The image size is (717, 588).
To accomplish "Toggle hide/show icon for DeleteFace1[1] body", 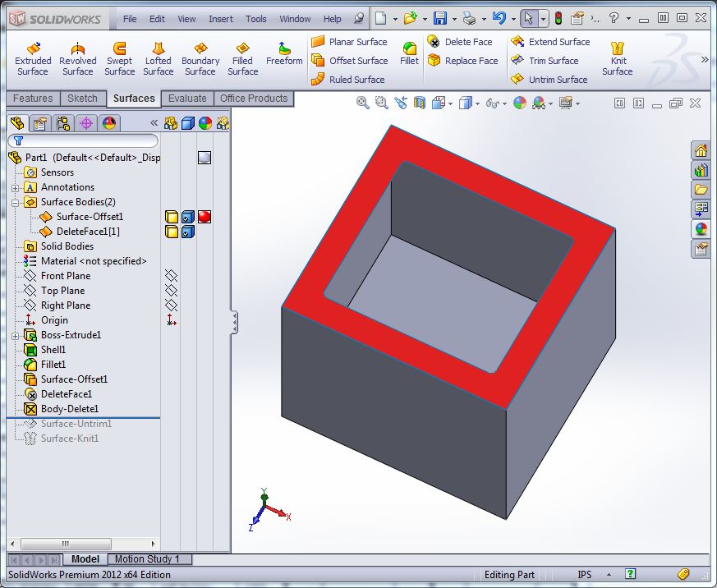I will (172, 232).
